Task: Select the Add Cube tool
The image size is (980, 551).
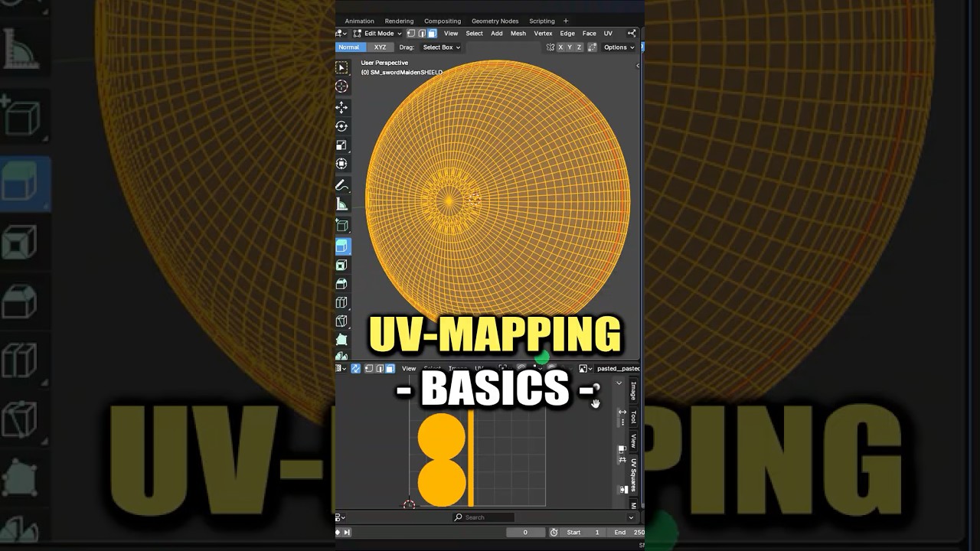Action: click(x=342, y=226)
